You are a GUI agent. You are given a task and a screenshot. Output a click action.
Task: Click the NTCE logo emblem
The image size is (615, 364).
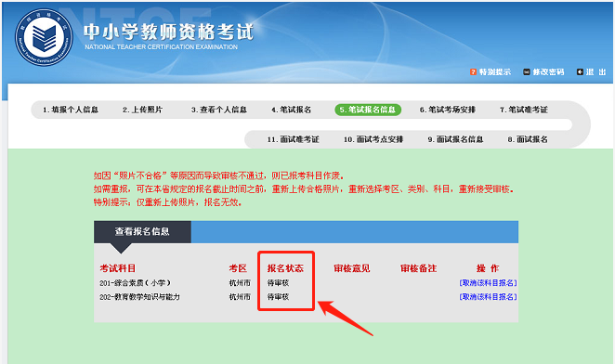point(44,37)
